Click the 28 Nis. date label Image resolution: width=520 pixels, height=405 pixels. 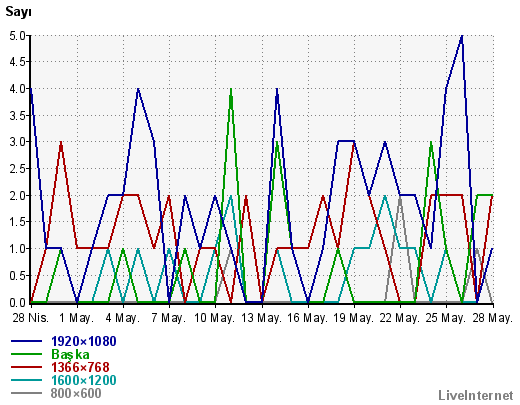tap(31, 318)
